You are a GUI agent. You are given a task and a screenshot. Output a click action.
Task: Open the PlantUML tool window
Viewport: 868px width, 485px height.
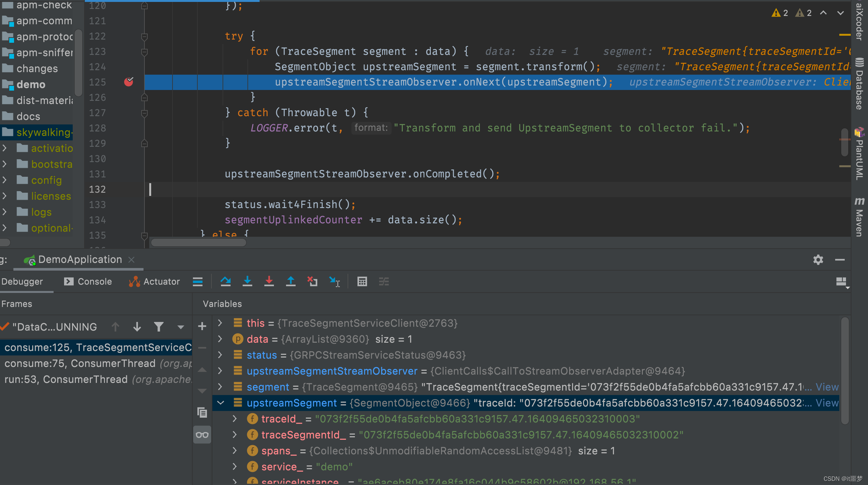(x=860, y=154)
